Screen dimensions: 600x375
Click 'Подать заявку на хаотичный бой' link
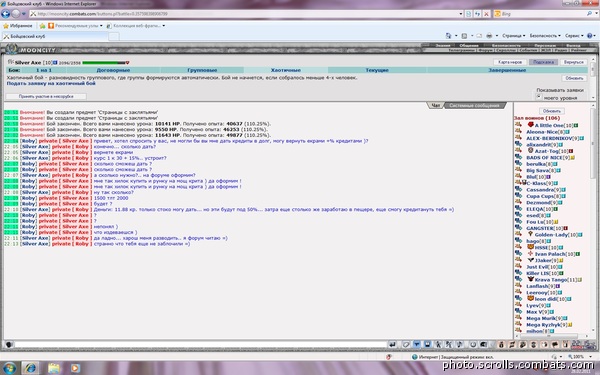[51, 83]
